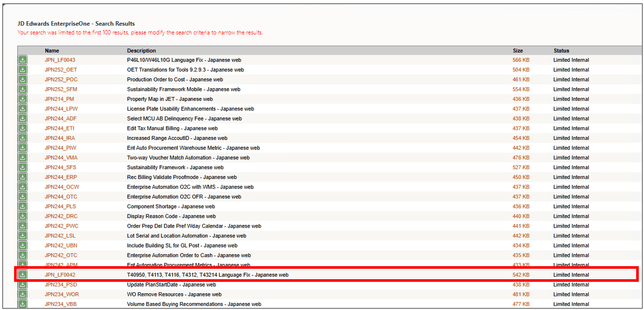This screenshot has width=644, height=310.
Task: Download the JPN252_OET package icon
Action: [x=22, y=70]
